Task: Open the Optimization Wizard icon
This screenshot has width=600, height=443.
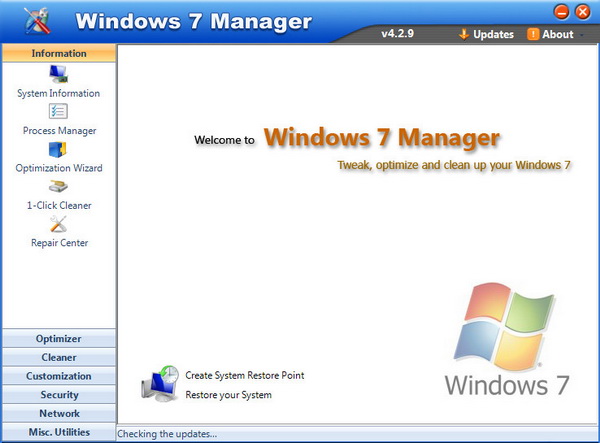Action: pyautogui.click(x=58, y=150)
